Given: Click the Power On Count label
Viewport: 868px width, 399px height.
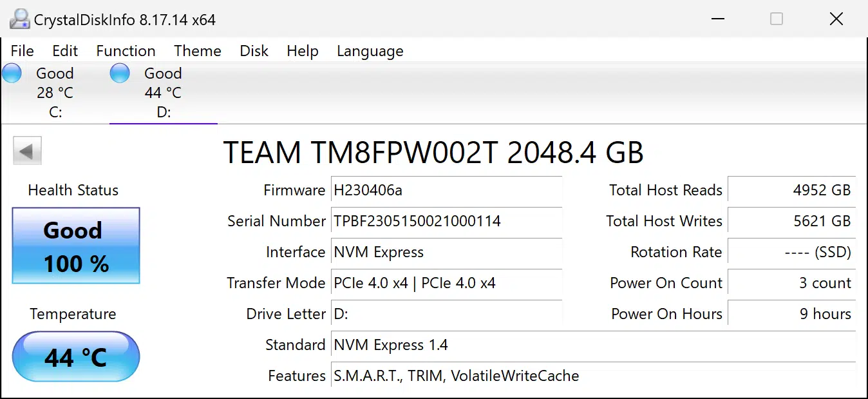Looking at the screenshot, I should (666, 283).
